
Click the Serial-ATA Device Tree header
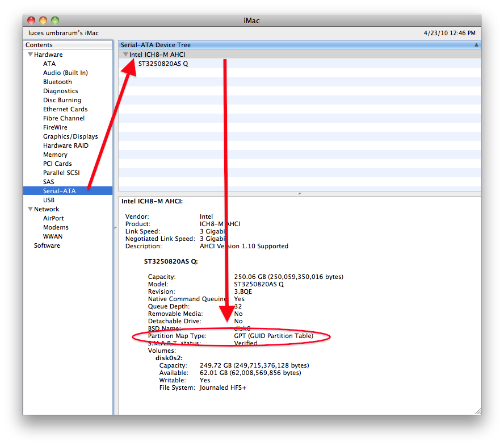[x=300, y=45]
